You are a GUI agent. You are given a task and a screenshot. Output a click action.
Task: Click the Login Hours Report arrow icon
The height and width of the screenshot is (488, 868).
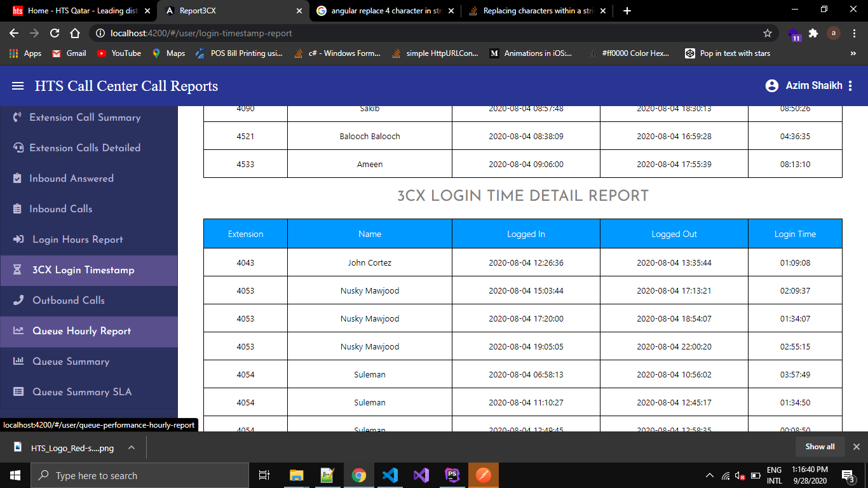[x=18, y=240]
